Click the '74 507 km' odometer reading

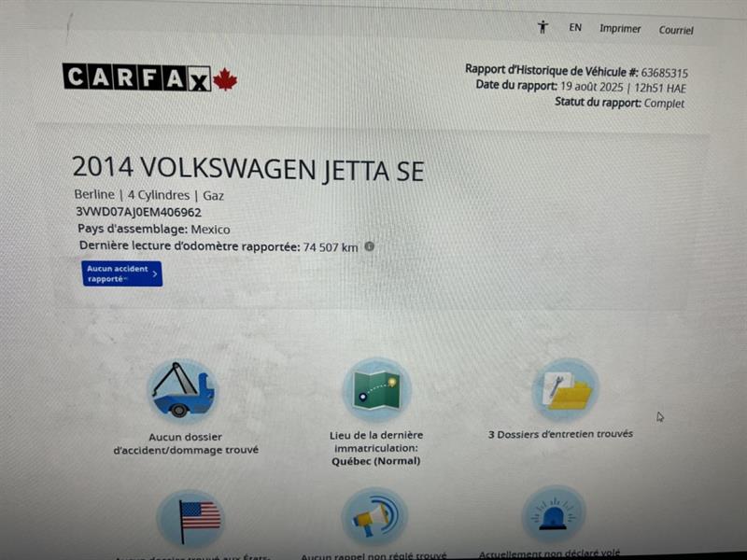331,247
